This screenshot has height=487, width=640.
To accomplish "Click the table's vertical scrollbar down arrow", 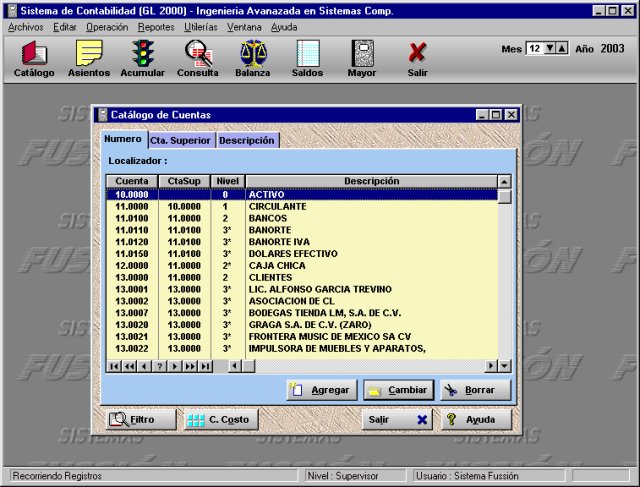I will click(504, 352).
